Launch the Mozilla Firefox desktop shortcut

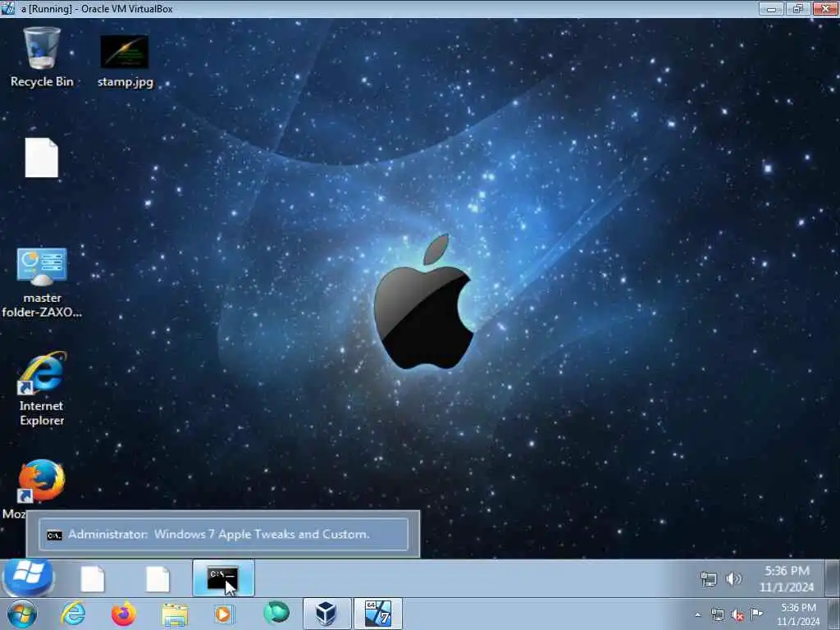coord(41,481)
